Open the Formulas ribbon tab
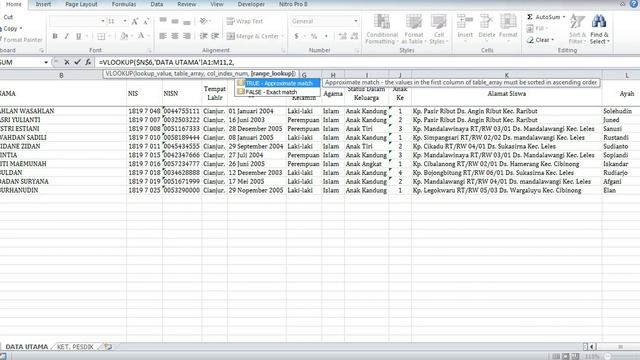The width and height of the screenshot is (640, 360). 124,4
